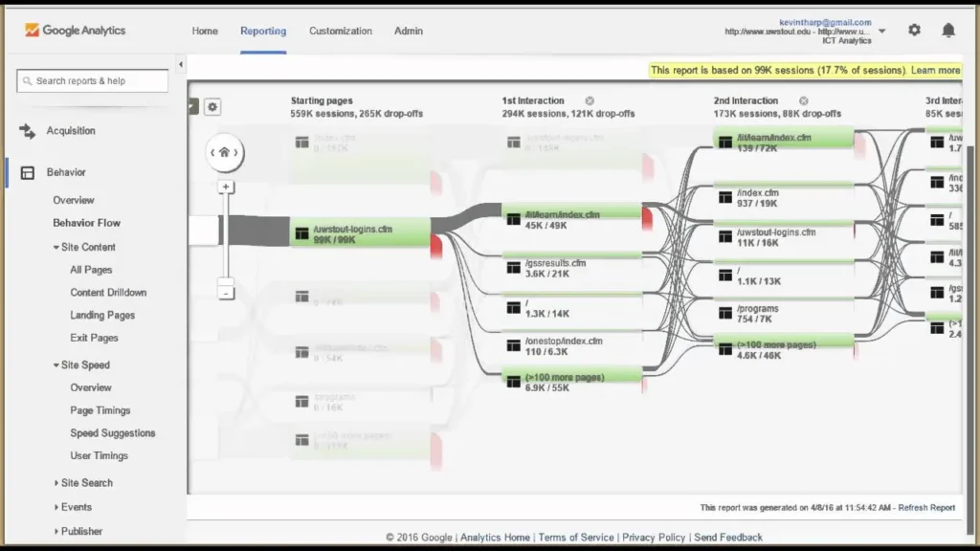This screenshot has height=551, width=980.
Task: Open the Admin tab
Action: [410, 31]
